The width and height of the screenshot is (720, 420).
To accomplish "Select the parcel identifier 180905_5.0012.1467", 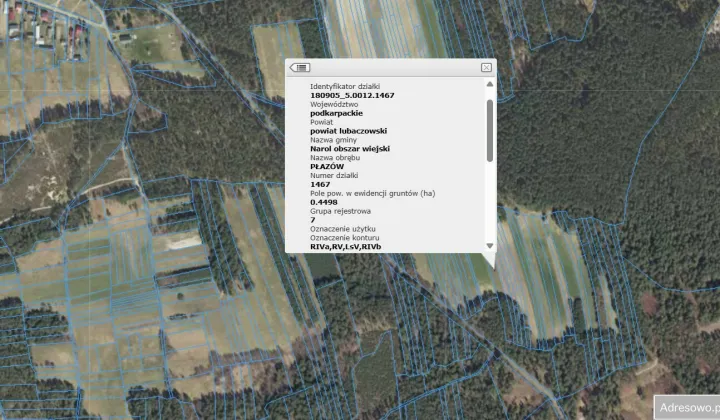I will coord(352,95).
